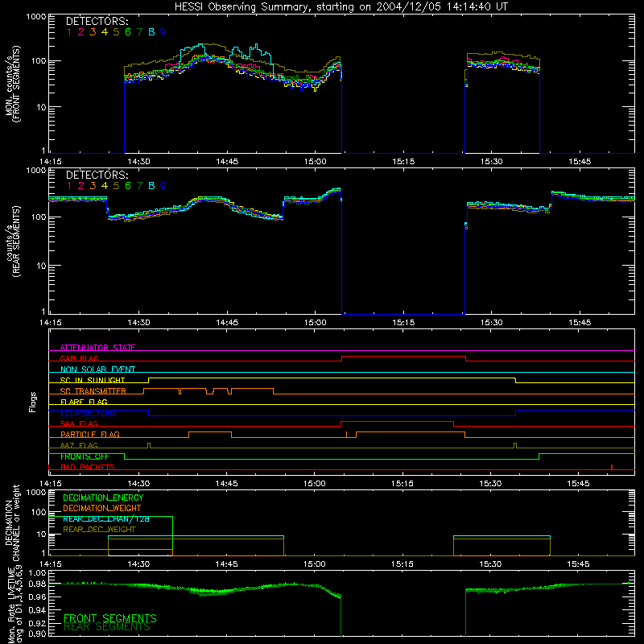Image resolution: width=644 pixels, height=644 pixels.
Task: Pick detector 8 legend number in rear segments plot
Action: [x=151, y=186]
